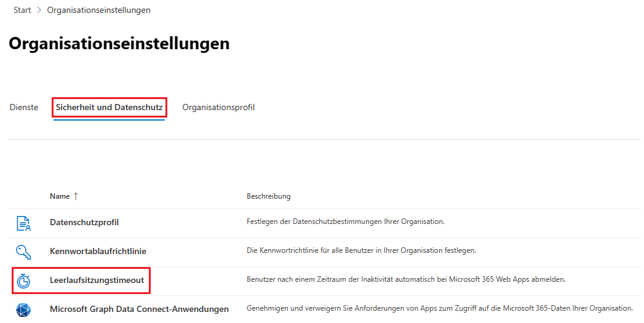The width and height of the screenshot is (644, 323).
Task: Open the Organisationsprofil tab
Action: click(218, 108)
